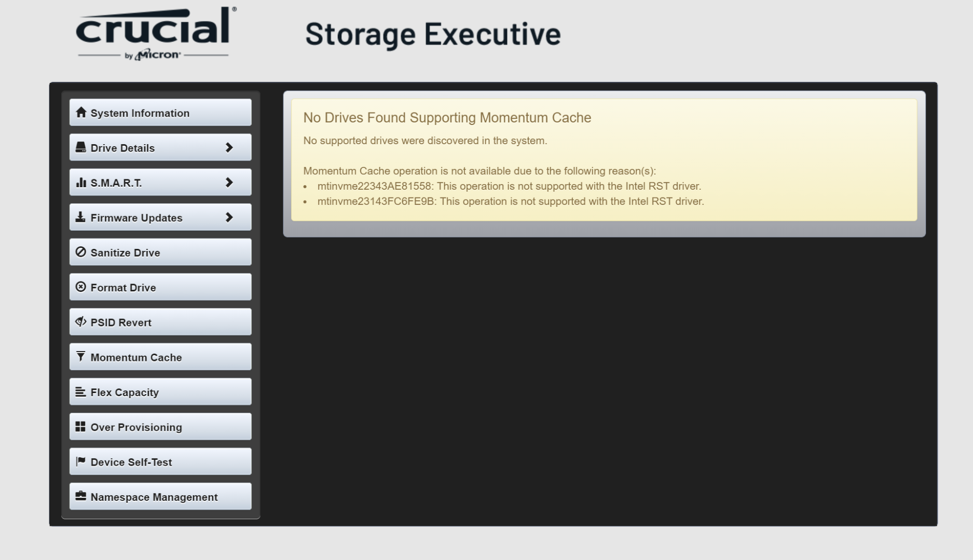Click the funnel icon for Momentum Cache
Image resolution: width=973 pixels, height=560 pixels.
pos(80,357)
